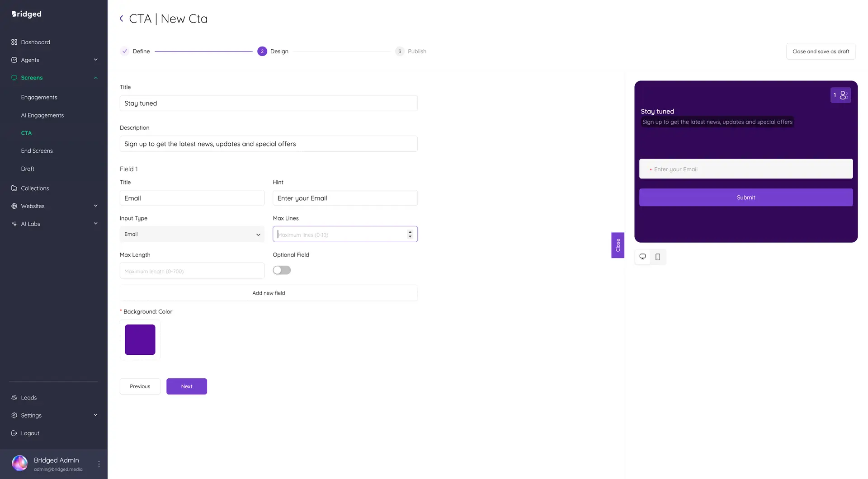The height and width of the screenshot is (479, 868).
Task: Expand the Settings sidebar menu
Action: coord(95,415)
